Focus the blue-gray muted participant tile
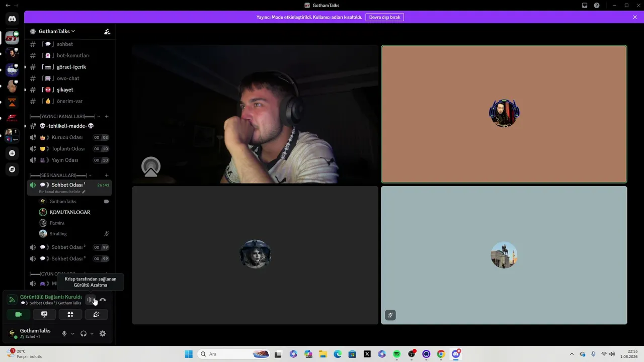 (504, 255)
